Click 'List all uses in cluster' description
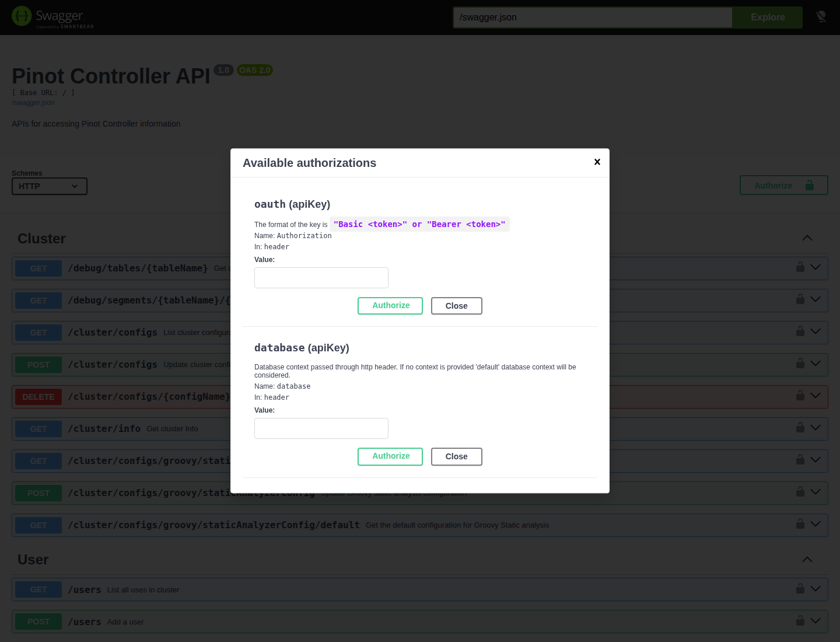Screen dimensions: 840x642 tap(143, 590)
